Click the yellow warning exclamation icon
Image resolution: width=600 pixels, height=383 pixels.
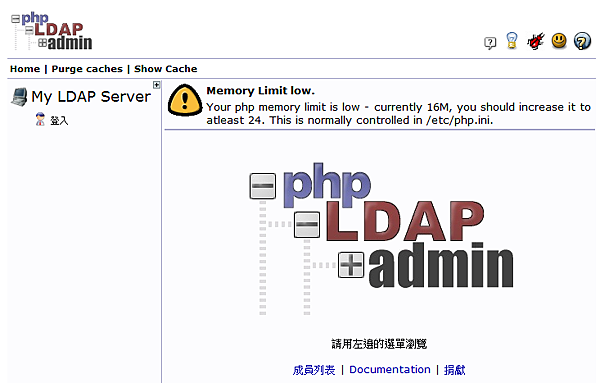tap(185, 100)
